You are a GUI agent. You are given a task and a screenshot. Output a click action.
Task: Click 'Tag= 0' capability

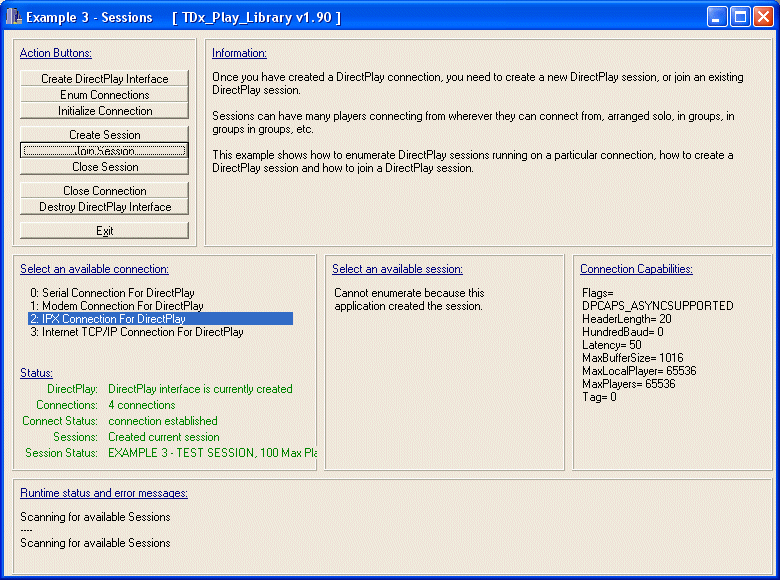pyautogui.click(x=599, y=396)
